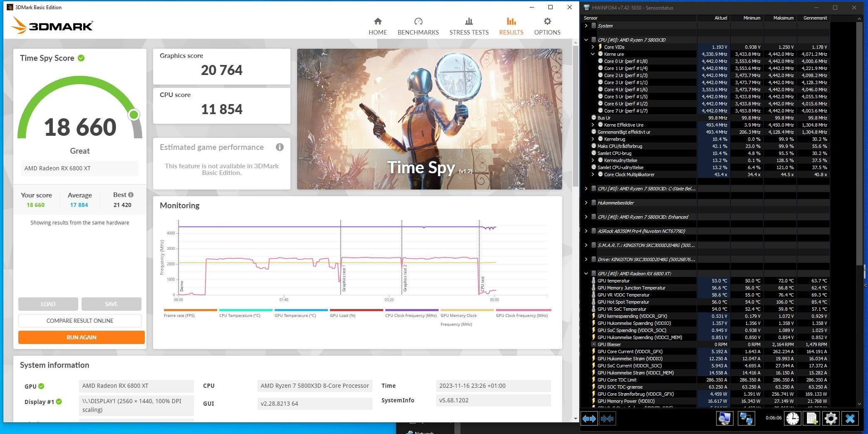Viewport: 868px width, 434px height.
Task: Expand the Core VIDs row
Action: point(593,47)
